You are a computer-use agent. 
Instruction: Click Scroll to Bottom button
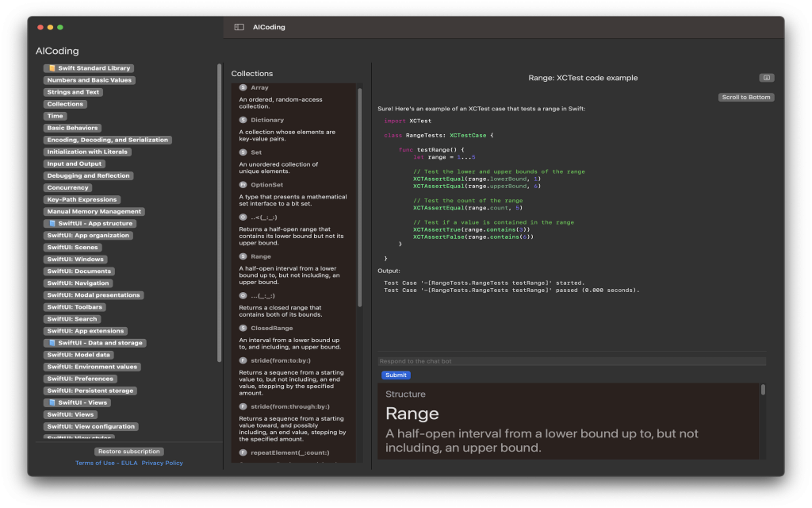[x=745, y=97]
